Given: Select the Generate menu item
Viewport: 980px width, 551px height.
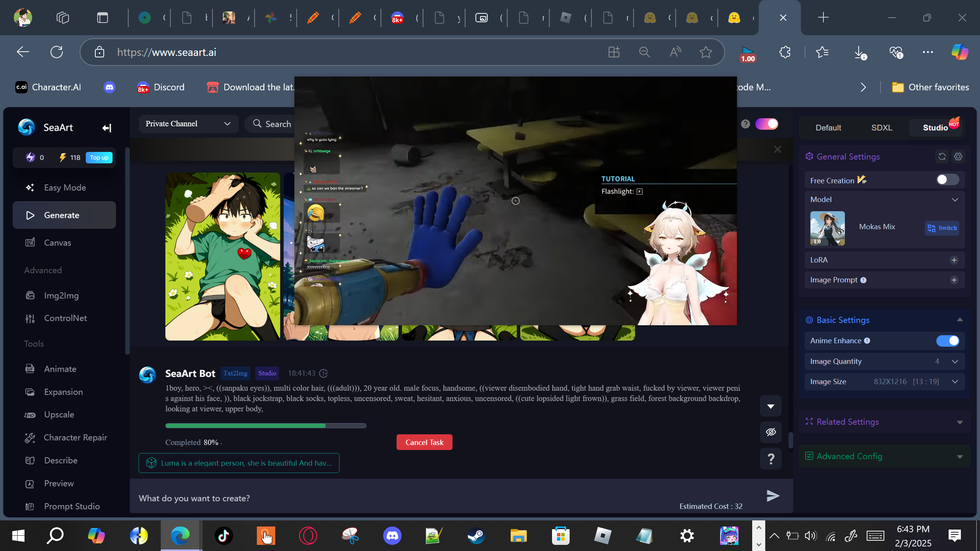Looking at the screenshot, I should click(x=64, y=215).
